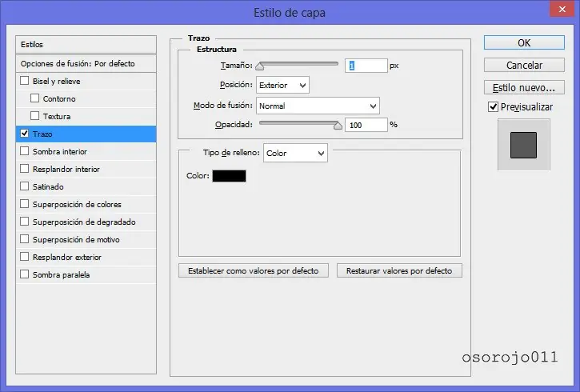Uncheck the Previsualizar checkbox
This screenshot has height=392, width=580.
pyautogui.click(x=493, y=107)
